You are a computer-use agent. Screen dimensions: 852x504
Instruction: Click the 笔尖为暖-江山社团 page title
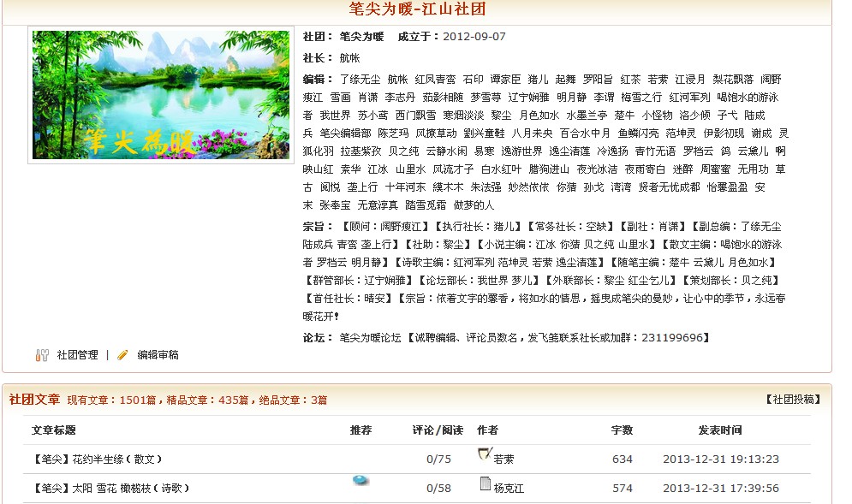[417, 9]
